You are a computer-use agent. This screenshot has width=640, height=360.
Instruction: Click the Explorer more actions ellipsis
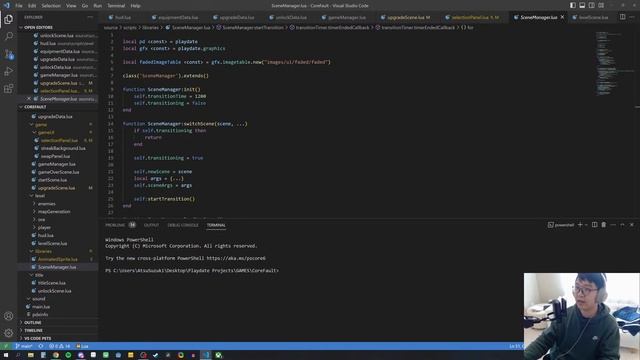click(90, 17)
